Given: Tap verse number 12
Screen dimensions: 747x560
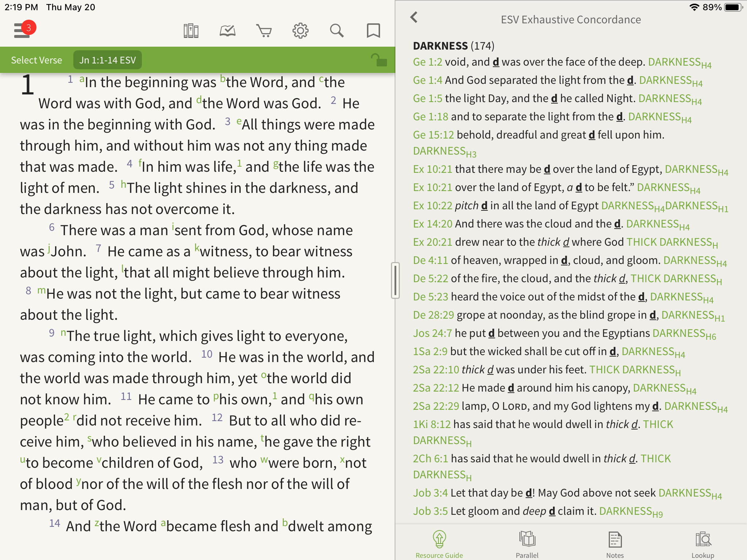Looking at the screenshot, I should [217, 418].
